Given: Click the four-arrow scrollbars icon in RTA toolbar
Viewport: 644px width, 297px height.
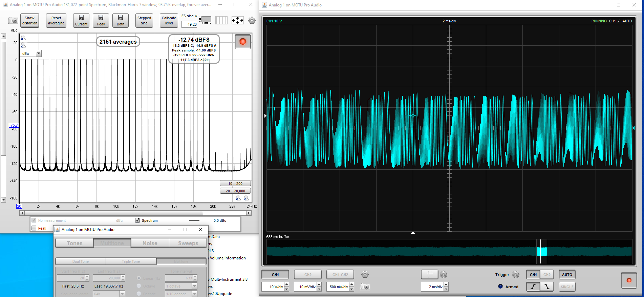Looking at the screenshot, I should pyautogui.click(x=238, y=20).
